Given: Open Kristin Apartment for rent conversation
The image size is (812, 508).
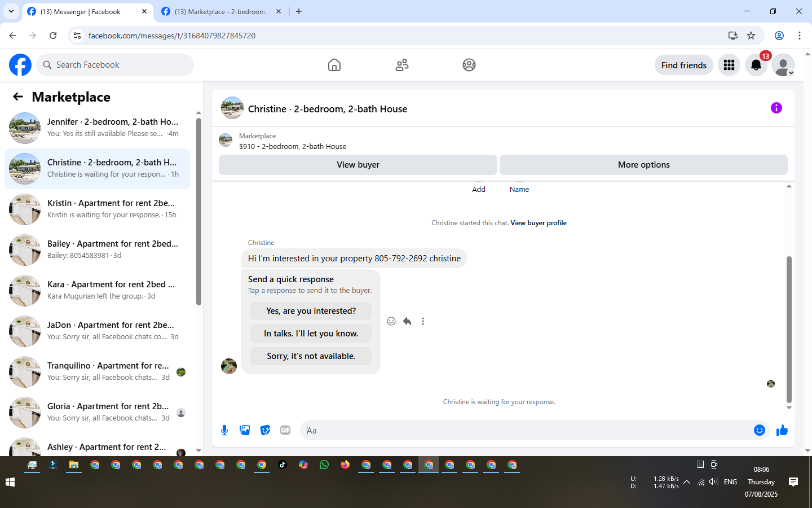Looking at the screenshot, I should pos(97,209).
